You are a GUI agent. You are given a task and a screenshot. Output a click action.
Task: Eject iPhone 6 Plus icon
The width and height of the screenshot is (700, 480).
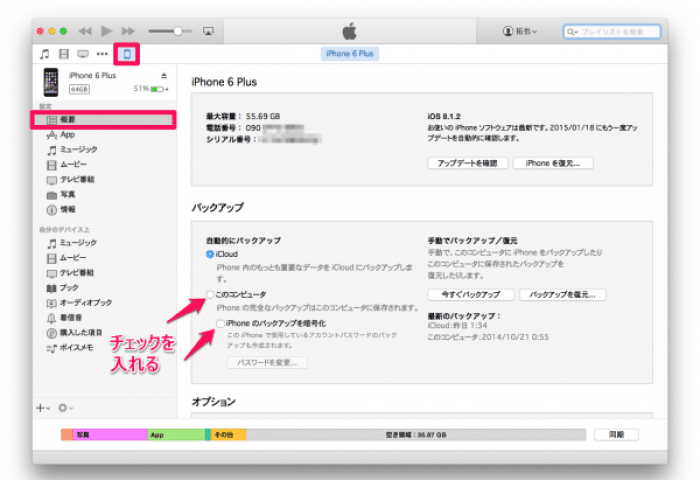[x=164, y=75]
